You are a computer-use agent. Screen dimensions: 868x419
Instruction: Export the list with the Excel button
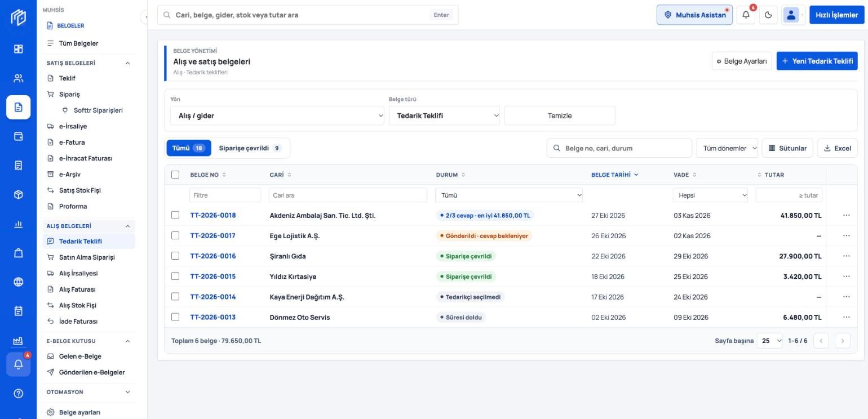pyautogui.click(x=837, y=148)
